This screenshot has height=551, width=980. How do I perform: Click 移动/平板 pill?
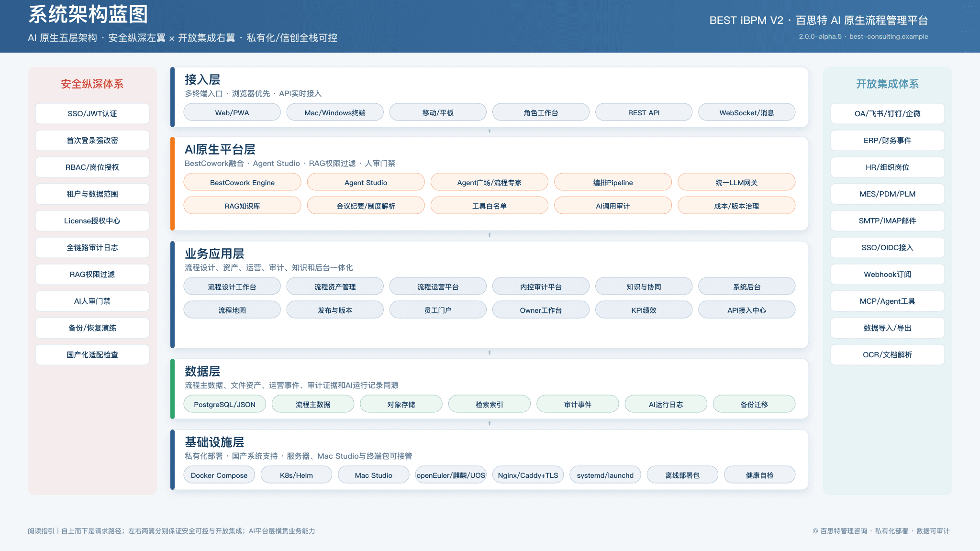coord(438,112)
